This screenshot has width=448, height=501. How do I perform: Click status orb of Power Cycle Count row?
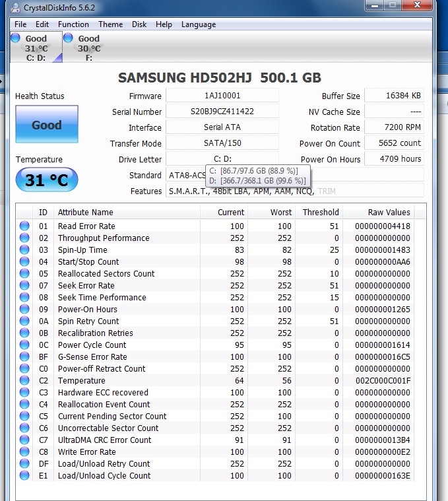24,345
